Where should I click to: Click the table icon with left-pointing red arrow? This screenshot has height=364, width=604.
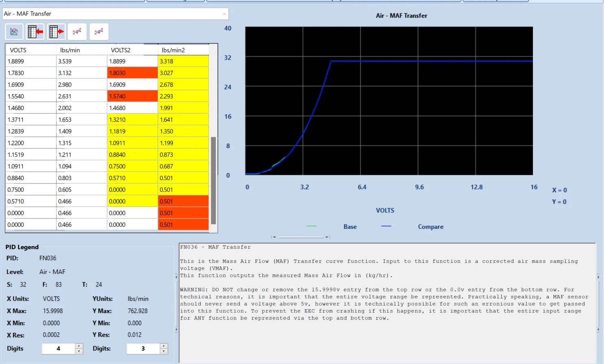(35, 32)
